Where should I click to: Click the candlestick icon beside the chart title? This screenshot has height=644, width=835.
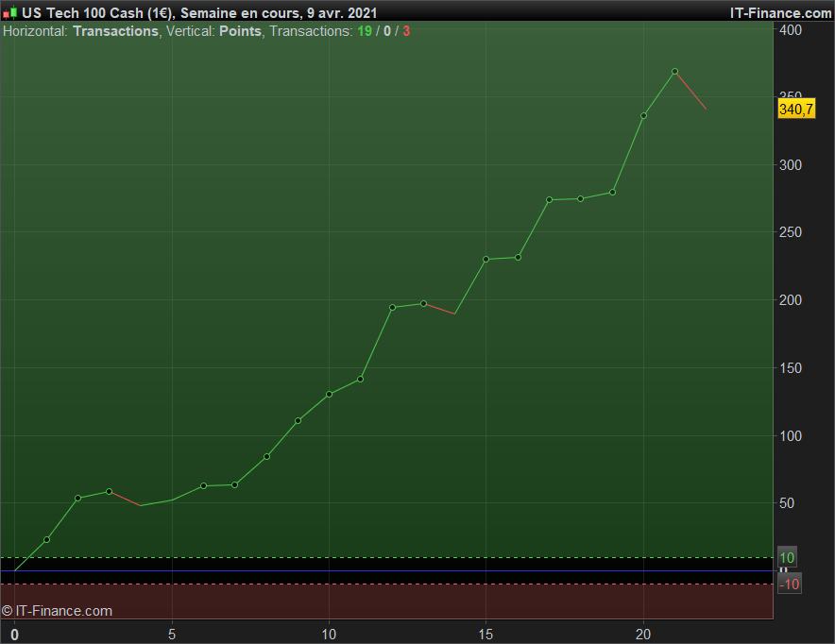tap(9, 13)
